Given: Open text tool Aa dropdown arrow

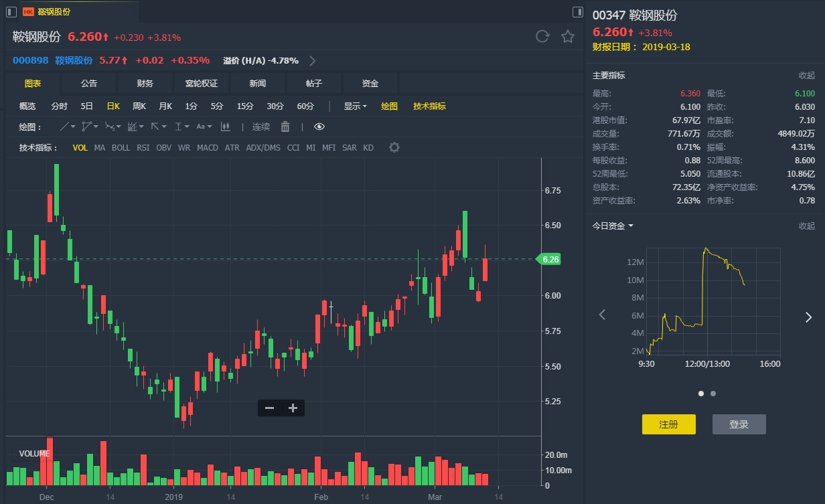Looking at the screenshot, I should (x=210, y=127).
